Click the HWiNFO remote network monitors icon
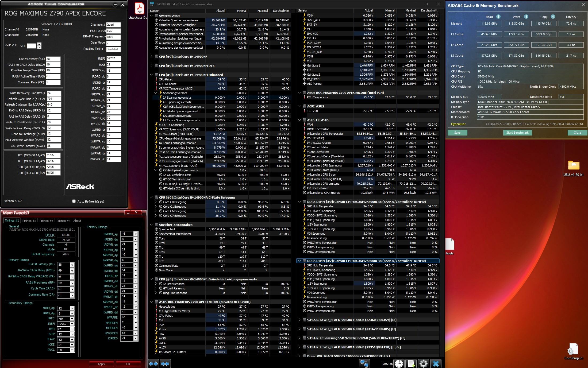Viewport: 588px width, 368px height. click(364, 363)
